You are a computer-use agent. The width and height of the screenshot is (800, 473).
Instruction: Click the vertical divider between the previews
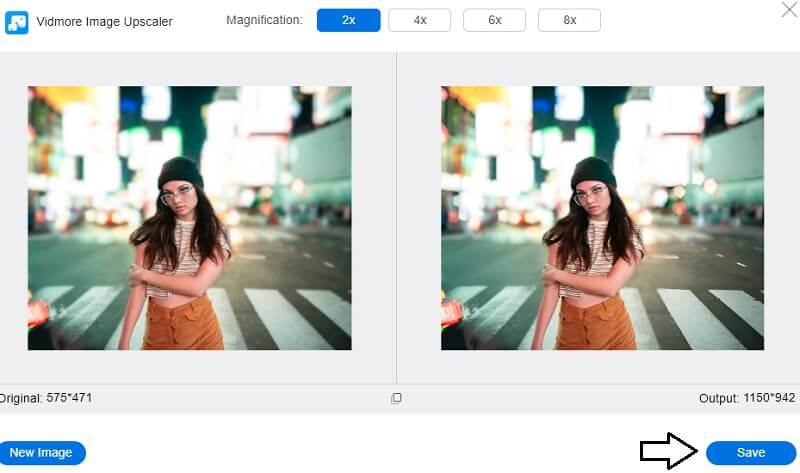[397, 218]
